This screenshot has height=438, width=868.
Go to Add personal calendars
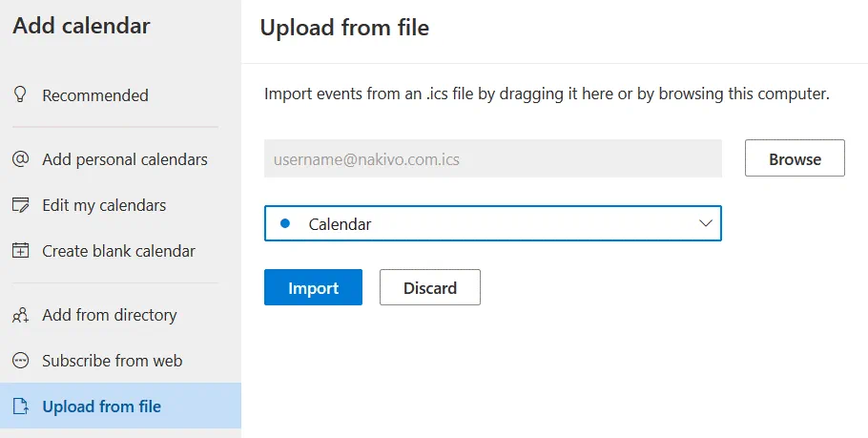click(125, 159)
